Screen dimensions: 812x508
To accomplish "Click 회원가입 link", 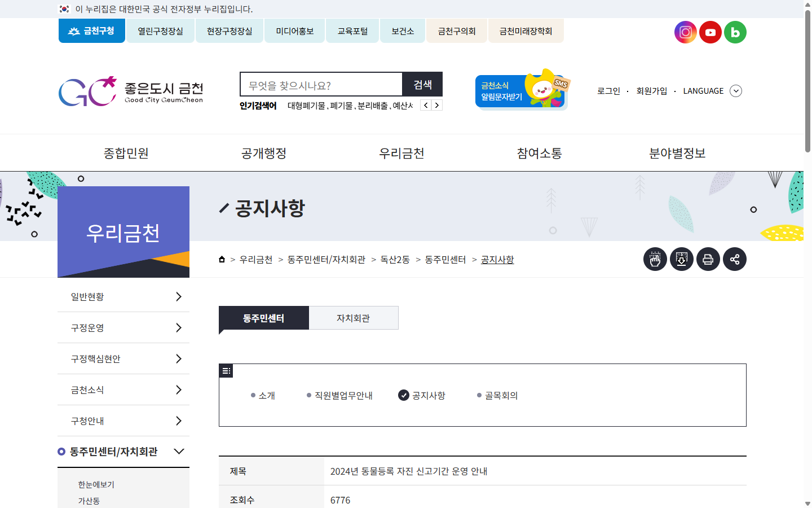I will click(x=652, y=91).
